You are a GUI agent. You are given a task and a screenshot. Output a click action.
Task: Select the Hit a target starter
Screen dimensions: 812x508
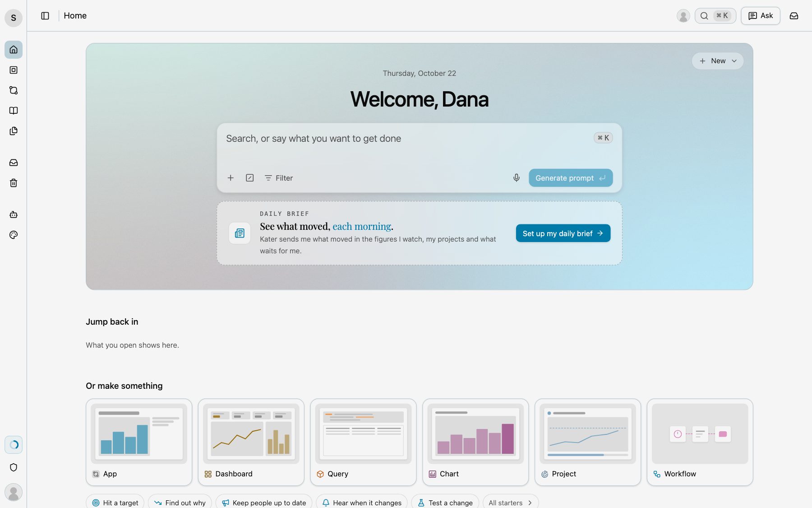(115, 503)
